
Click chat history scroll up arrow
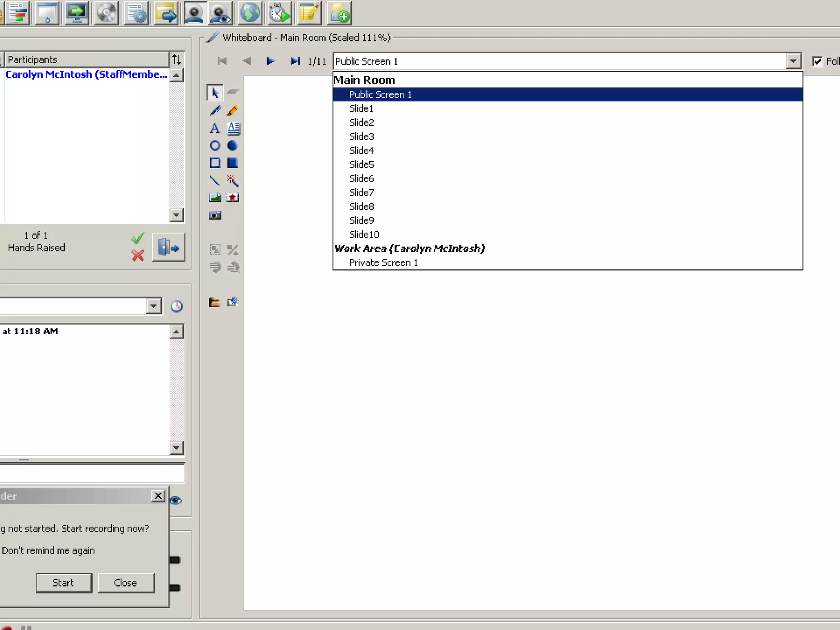pyautogui.click(x=176, y=331)
